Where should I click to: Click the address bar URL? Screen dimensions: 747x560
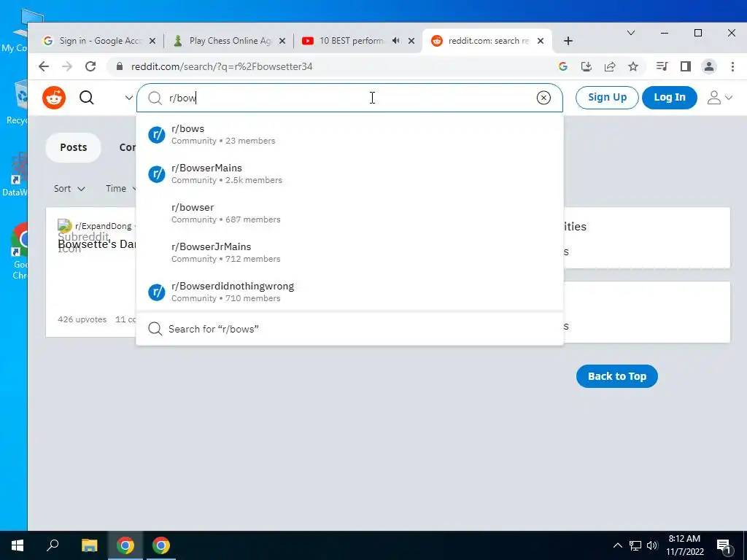tap(222, 66)
